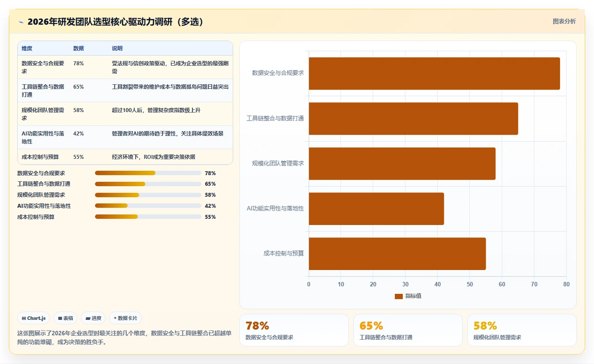This screenshot has height=364, width=594.
Task: Click the 说明 column header
Action: [x=117, y=49]
